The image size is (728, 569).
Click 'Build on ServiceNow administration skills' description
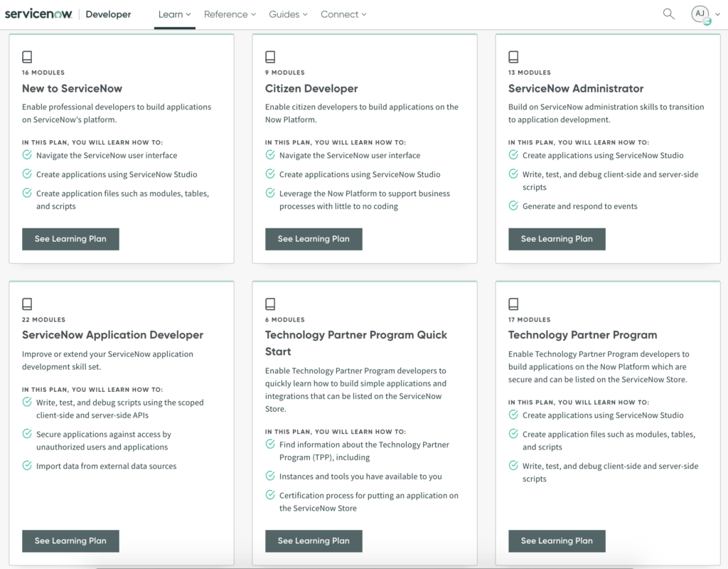pos(606,113)
